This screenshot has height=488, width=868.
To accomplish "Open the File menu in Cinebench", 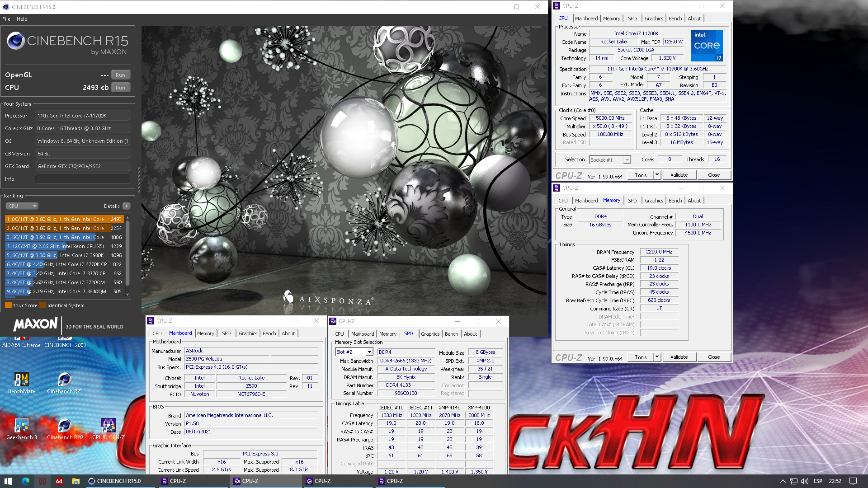I will [x=6, y=19].
